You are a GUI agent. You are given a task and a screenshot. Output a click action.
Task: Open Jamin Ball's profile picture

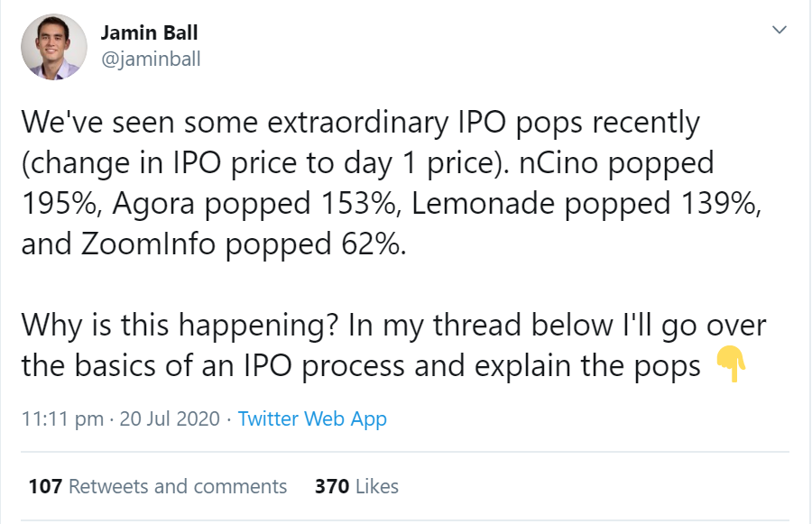tap(53, 47)
